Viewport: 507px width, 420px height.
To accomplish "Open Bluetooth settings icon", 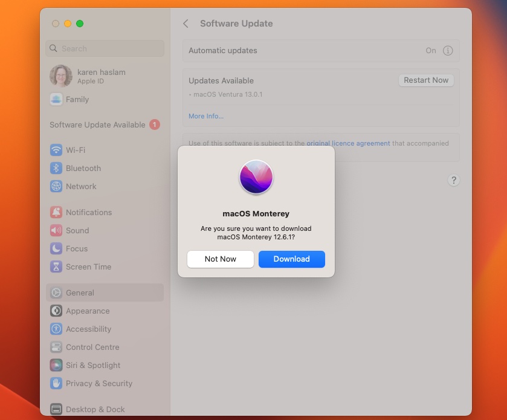I will pyautogui.click(x=56, y=168).
